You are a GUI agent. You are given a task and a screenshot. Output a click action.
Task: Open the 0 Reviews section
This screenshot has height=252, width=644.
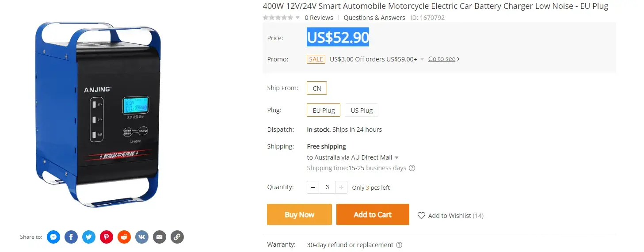(x=319, y=18)
